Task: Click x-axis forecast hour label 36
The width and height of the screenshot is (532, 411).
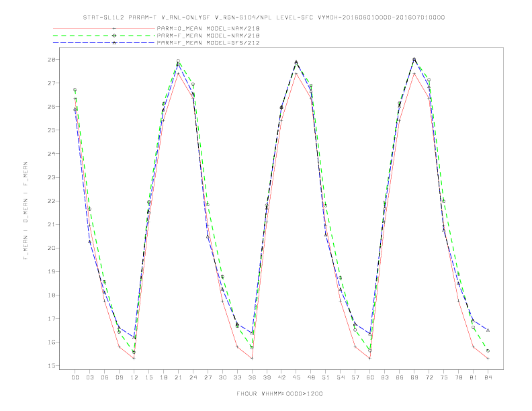Action: pos(252,377)
